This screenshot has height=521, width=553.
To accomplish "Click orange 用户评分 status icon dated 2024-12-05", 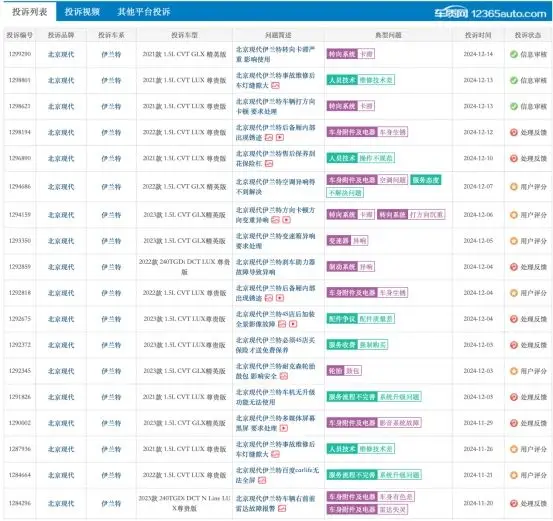I will [x=514, y=241].
